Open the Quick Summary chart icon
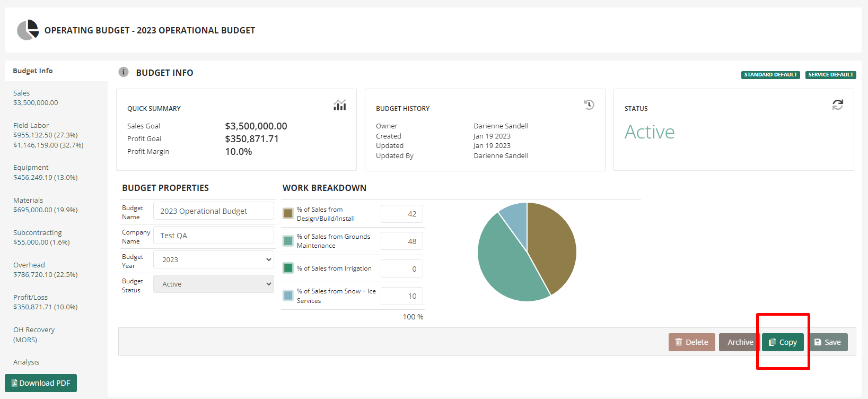Viewport: 868px width, 399px height. tap(340, 105)
